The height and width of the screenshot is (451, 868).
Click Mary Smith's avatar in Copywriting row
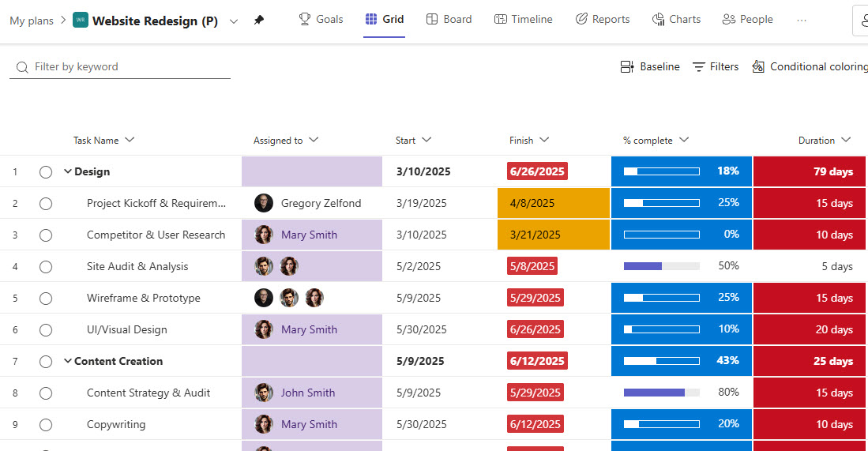point(264,424)
